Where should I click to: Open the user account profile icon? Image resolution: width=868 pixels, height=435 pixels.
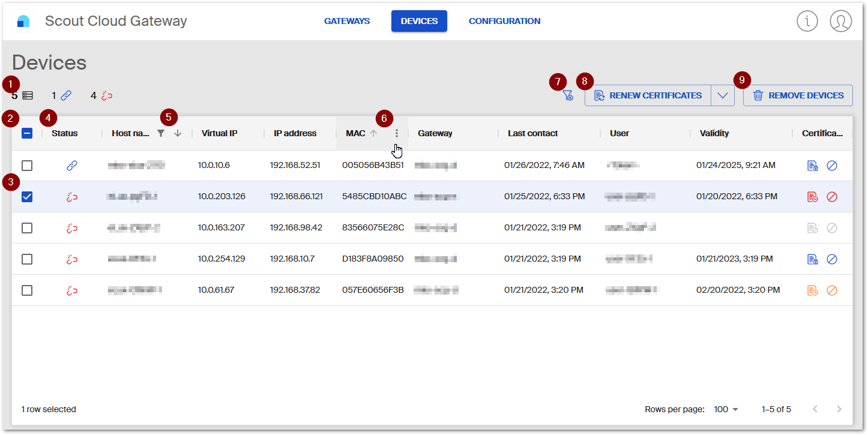[840, 21]
